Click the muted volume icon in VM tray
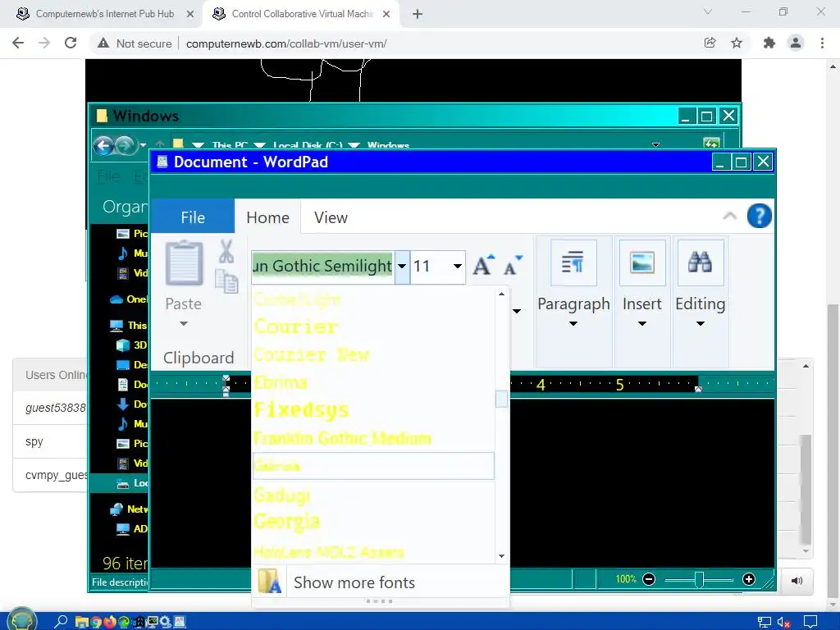Viewport: 840px width, 630px height. [x=784, y=623]
